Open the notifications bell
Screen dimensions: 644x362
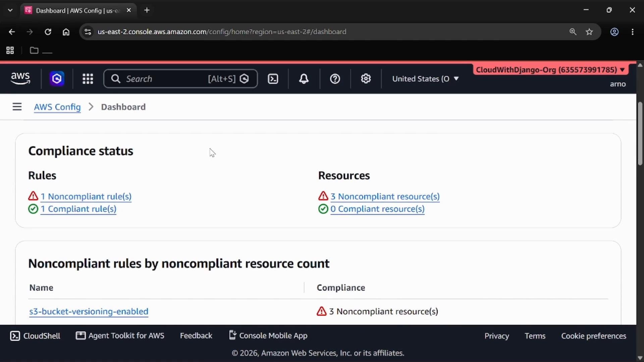[x=304, y=79]
